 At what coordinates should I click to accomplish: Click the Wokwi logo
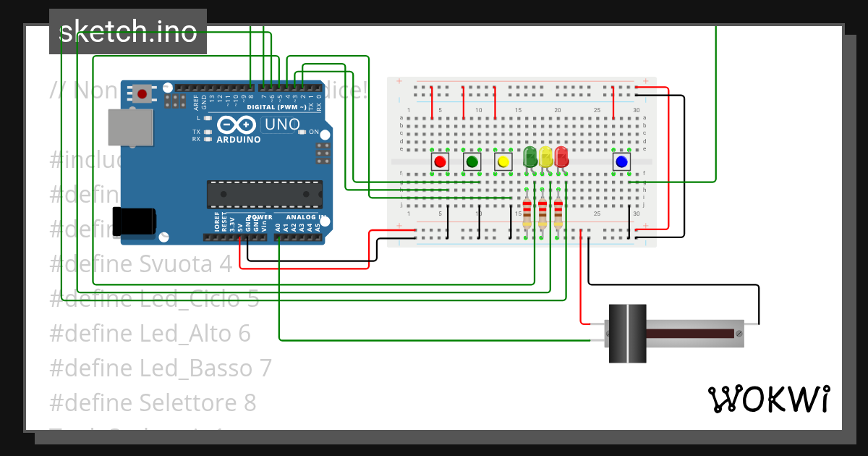(x=769, y=399)
